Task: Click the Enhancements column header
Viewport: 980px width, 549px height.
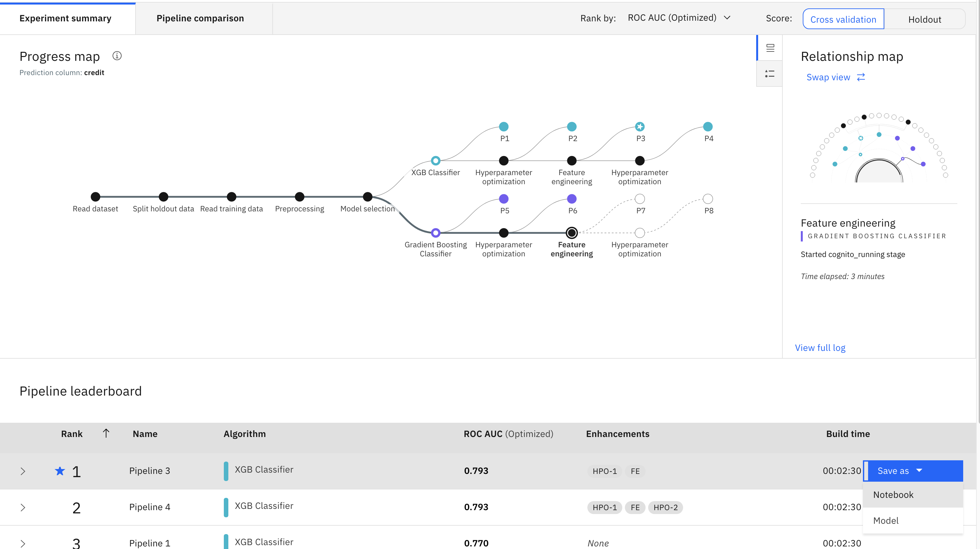Action: (617, 434)
